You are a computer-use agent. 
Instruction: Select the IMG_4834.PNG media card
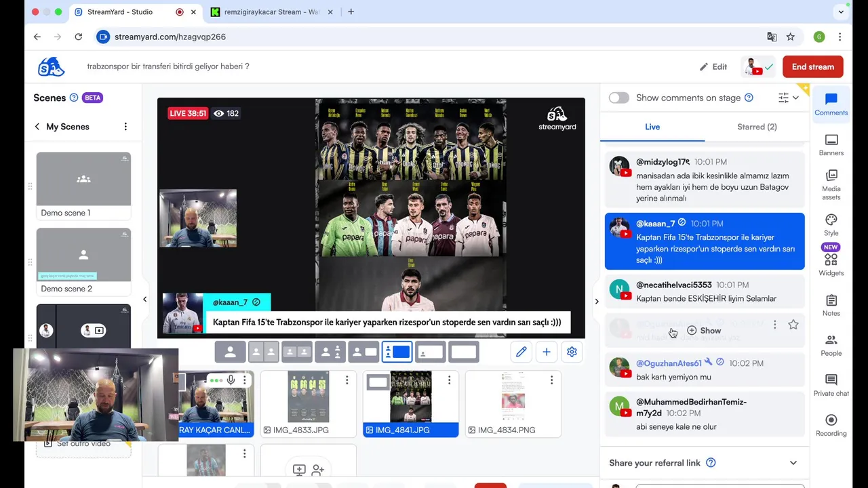(513, 403)
